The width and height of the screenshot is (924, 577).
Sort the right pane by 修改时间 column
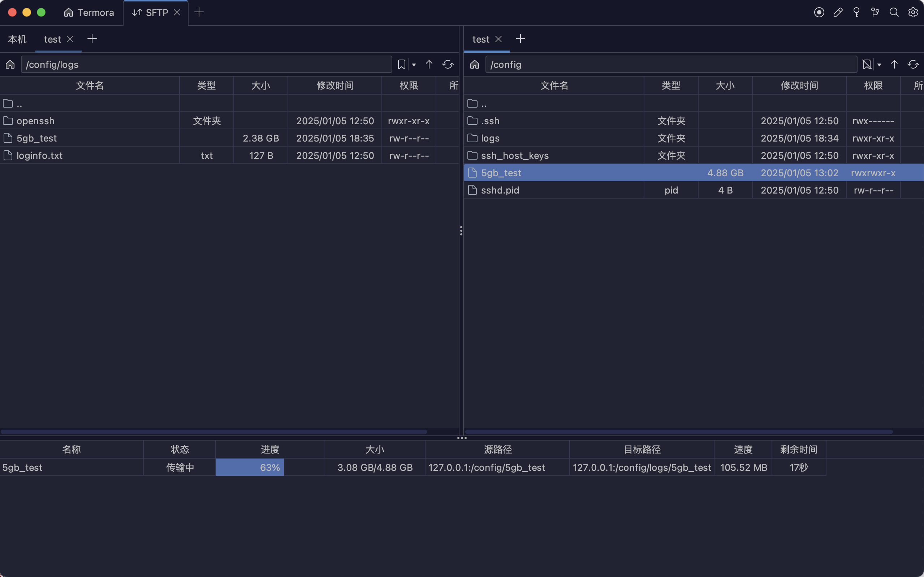pos(799,86)
